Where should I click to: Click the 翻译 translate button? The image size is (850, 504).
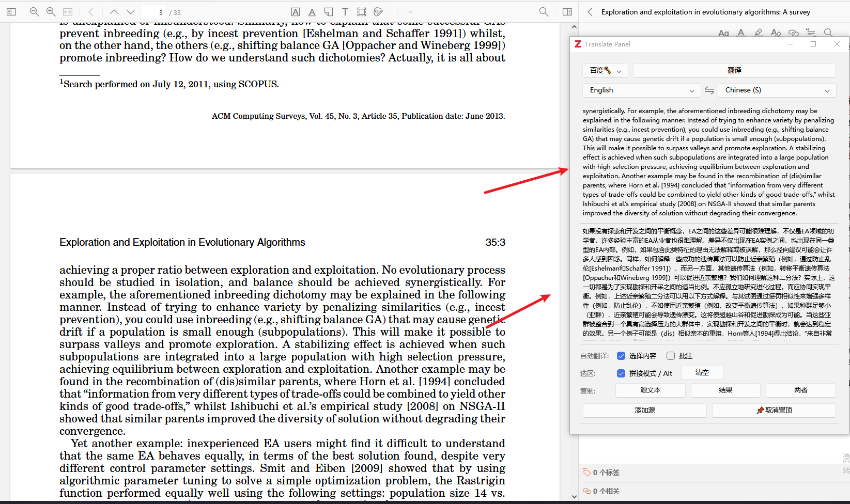pyautogui.click(x=734, y=71)
